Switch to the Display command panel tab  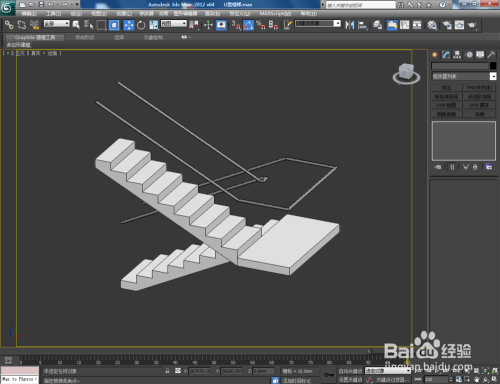coord(480,55)
